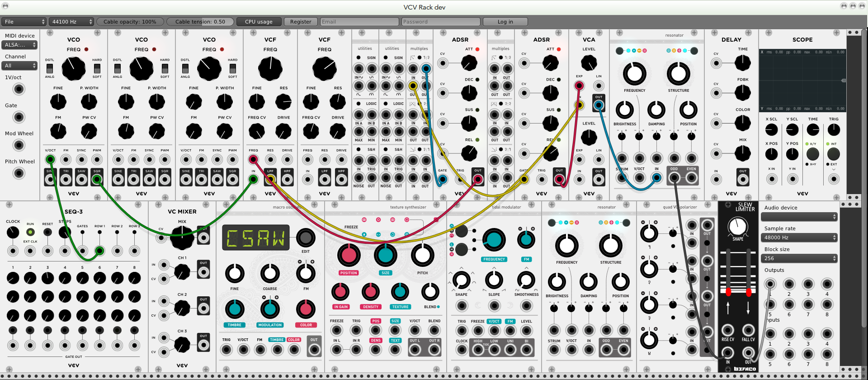
Task: Click the Slew Limiter RISE CV jack
Action: pyautogui.click(x=727, y=330)
